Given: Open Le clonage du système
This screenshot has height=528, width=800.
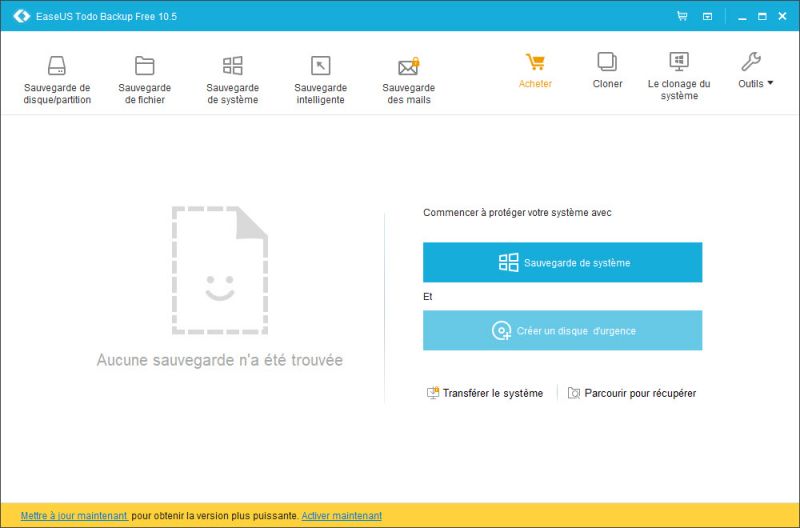Looking at the screenshot, I should tap(679, 76).
